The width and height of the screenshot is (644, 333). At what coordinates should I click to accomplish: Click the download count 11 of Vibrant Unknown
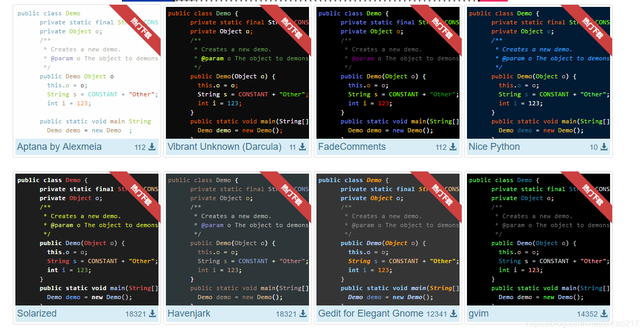[x=293, y=147]
